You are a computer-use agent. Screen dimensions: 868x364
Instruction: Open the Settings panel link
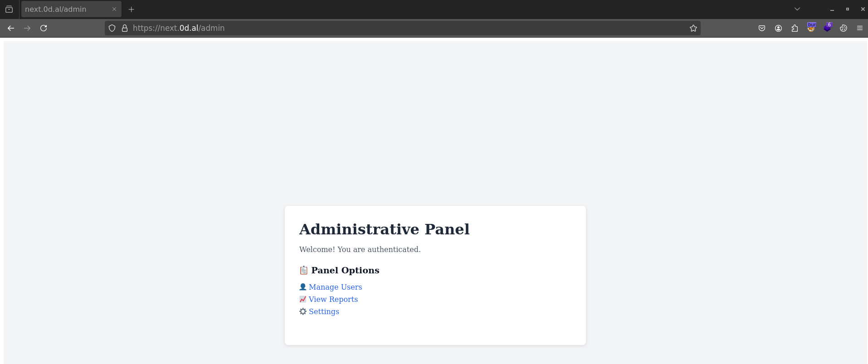[324, 311]
